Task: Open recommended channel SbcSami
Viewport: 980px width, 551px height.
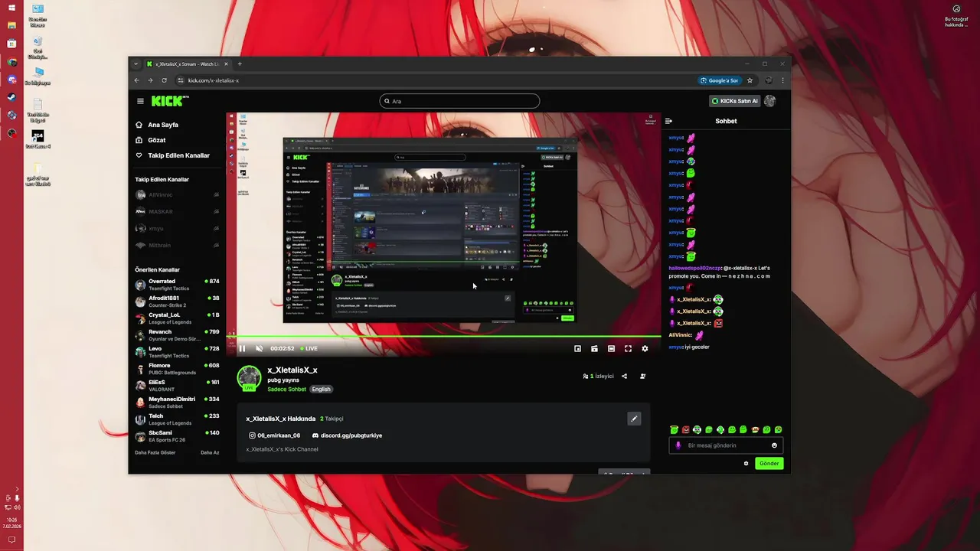Action: tap(177, 436)
